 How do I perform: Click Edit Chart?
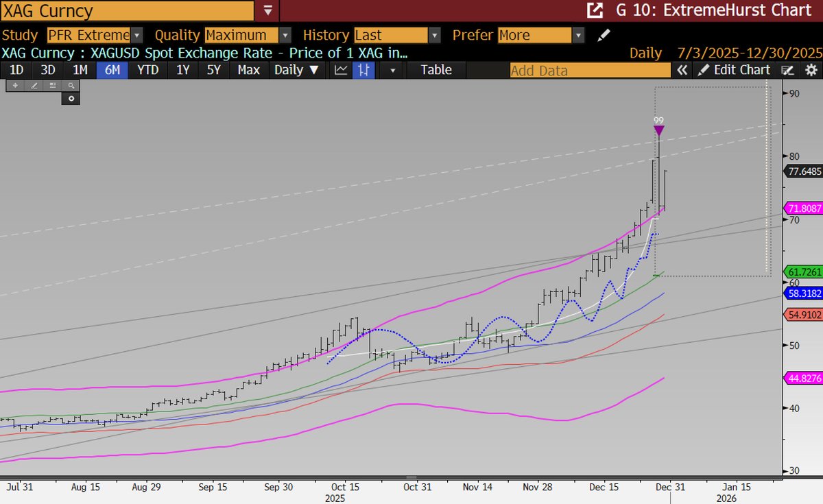click(742, 69)
